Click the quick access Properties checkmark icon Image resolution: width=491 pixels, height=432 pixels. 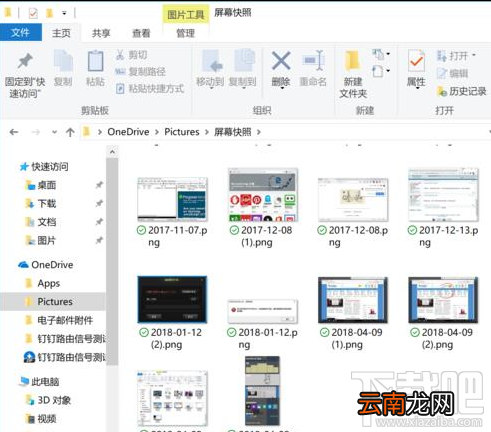(33, 13)
